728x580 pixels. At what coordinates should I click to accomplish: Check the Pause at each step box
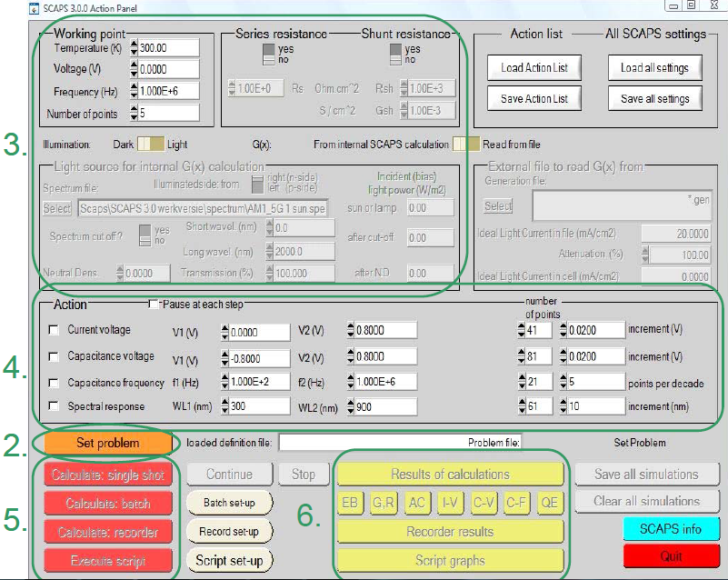click(x=153, y=303)
